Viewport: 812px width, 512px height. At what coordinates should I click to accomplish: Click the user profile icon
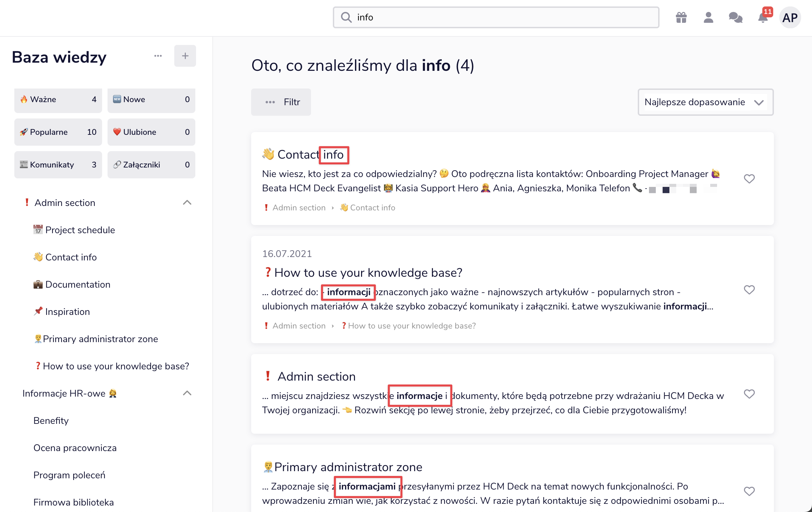pyautogui.click(x=708, y=17)
